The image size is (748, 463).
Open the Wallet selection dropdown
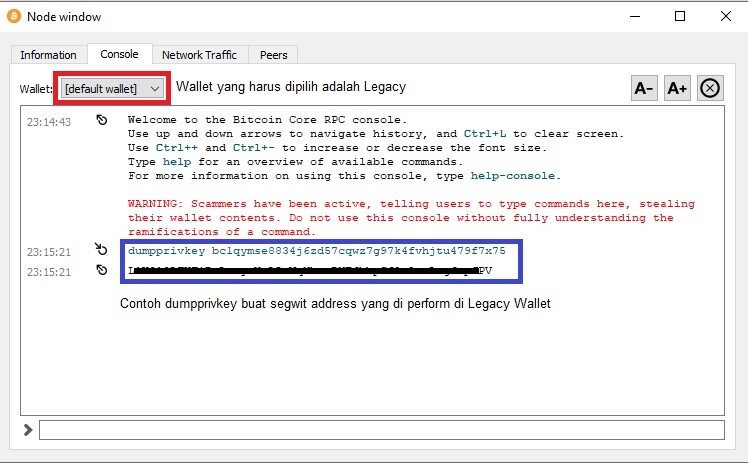tap(113, 89)
